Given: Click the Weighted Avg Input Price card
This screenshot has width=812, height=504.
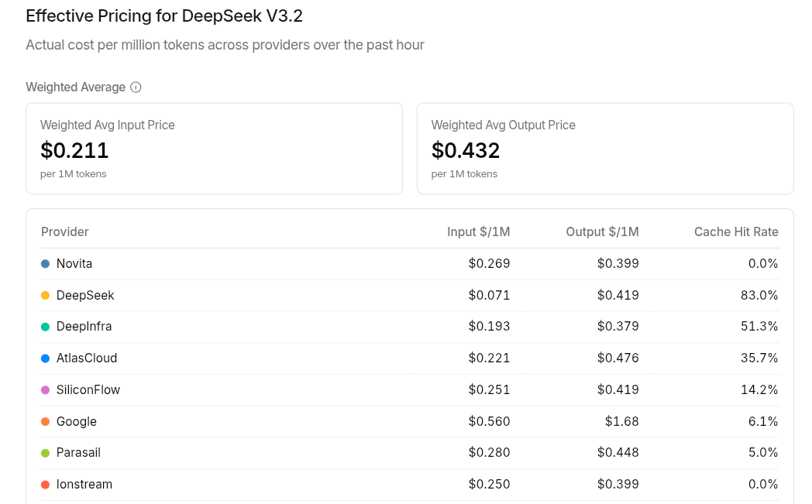Looking at the screenshot, I should coord(215,149).
